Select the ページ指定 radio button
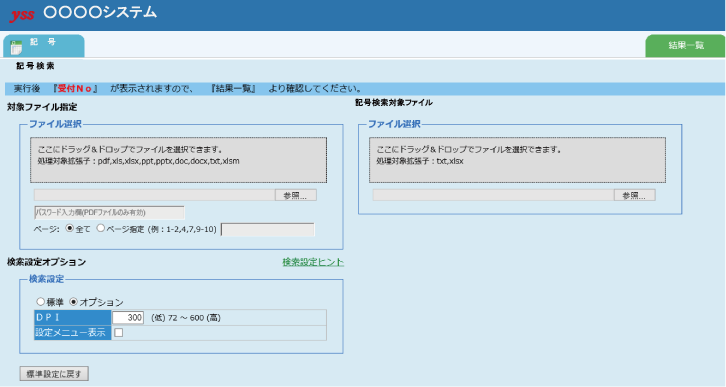This screenshot has width=726, height=387. coord(100,228)
